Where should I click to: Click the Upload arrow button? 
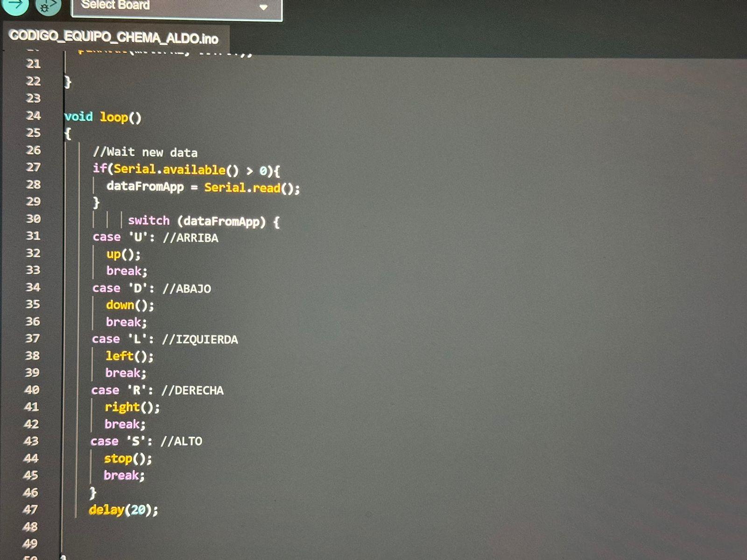pyautogui.click(x=15, y=6)
